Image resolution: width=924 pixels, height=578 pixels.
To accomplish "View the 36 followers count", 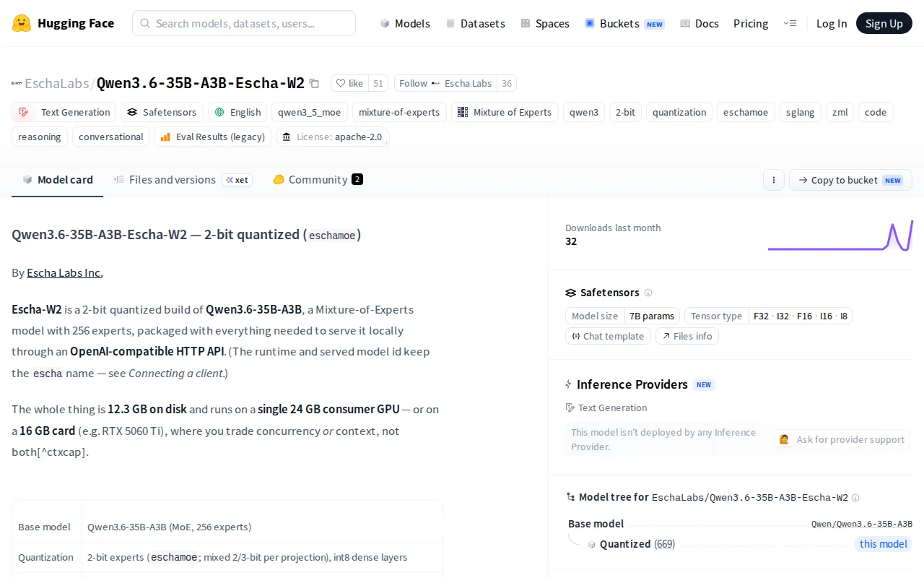I will pyautogui.click(x=507, y=83).
